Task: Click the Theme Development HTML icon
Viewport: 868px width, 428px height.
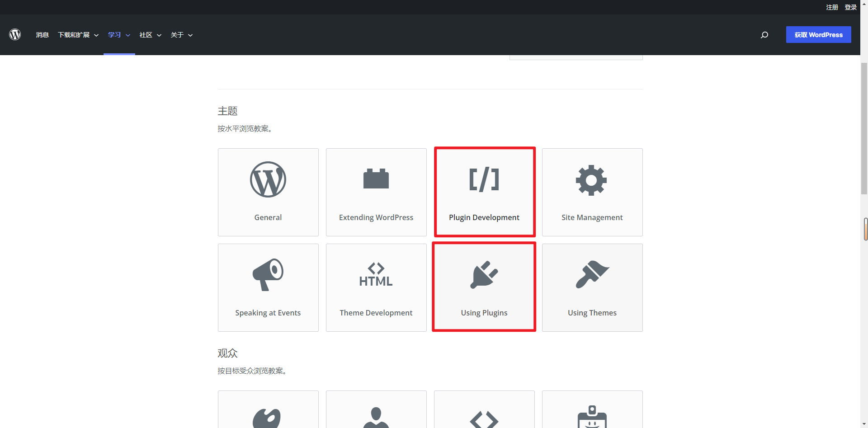Action: tap(376, 274)
